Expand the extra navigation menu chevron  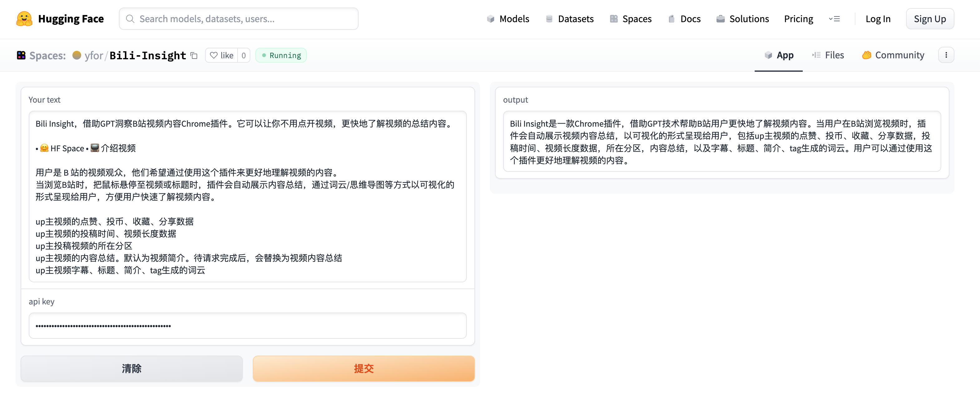point(834,19)
